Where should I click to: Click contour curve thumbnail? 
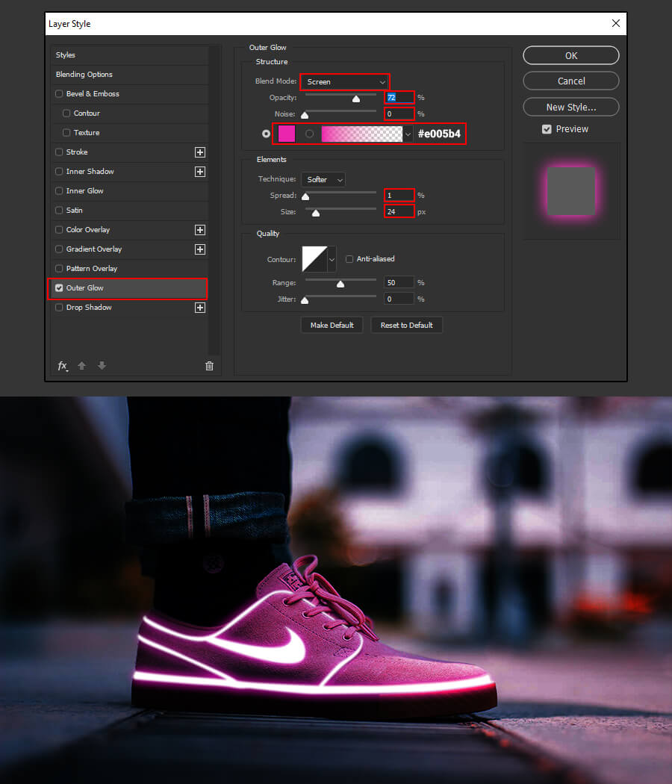pyautogui.click(x=314, y=259)
